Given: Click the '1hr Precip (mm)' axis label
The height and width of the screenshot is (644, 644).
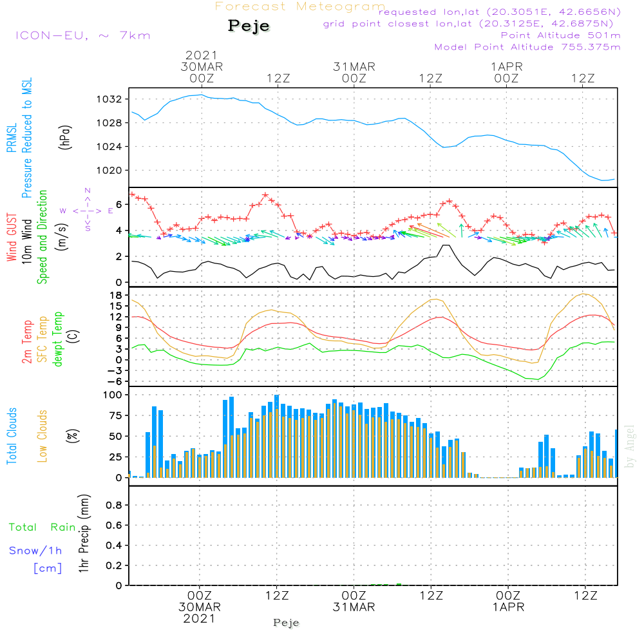Looking at the screenshot, I should pos(84,533).
